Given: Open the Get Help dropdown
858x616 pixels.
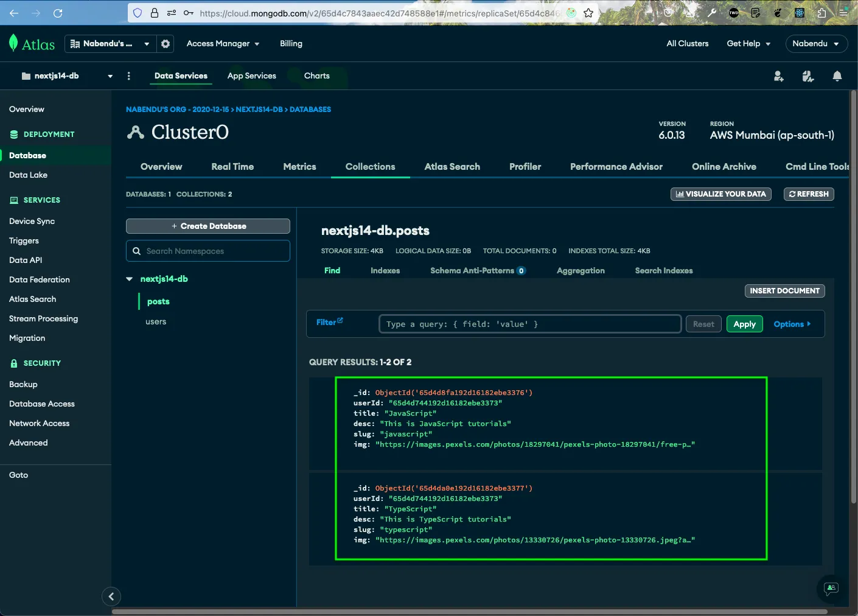Looking at the screenshot, I should point(748,44).
